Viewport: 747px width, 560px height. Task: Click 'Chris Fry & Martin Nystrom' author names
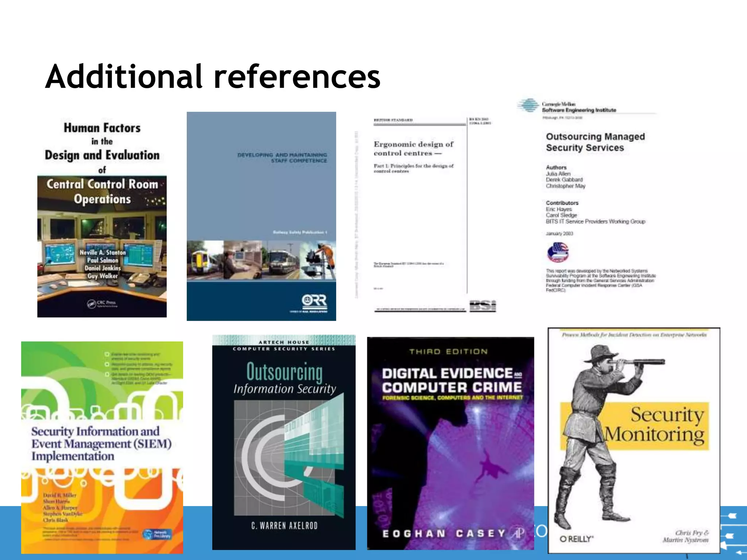point(686,536)
